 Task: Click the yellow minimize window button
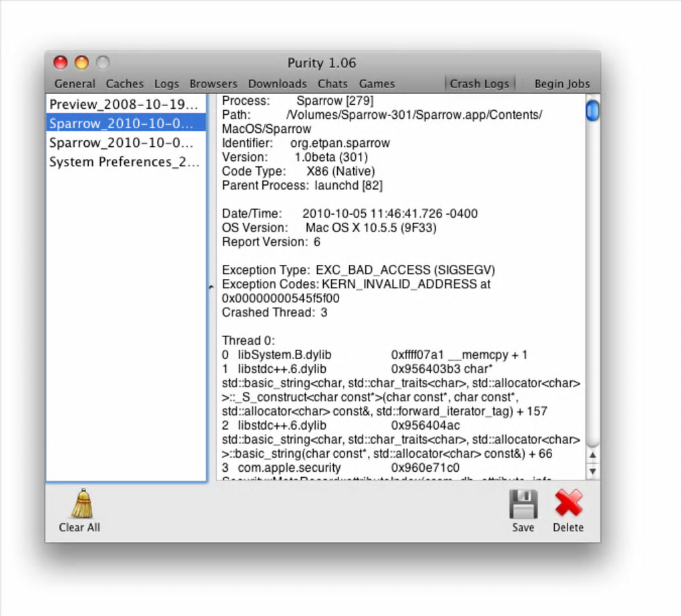(x=81, y=63)
